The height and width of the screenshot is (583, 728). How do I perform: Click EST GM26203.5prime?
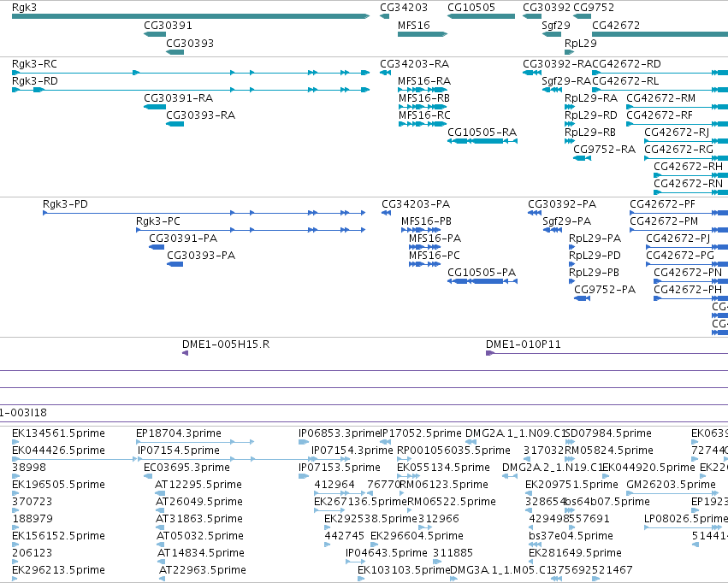pyautogui.click(x=672, y=493)
